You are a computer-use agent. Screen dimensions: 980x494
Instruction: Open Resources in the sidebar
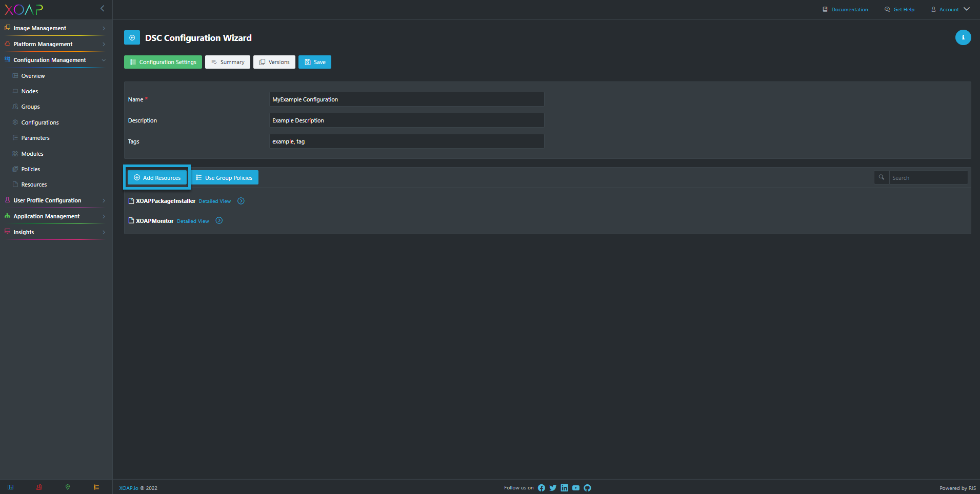(x=34, y=184)
